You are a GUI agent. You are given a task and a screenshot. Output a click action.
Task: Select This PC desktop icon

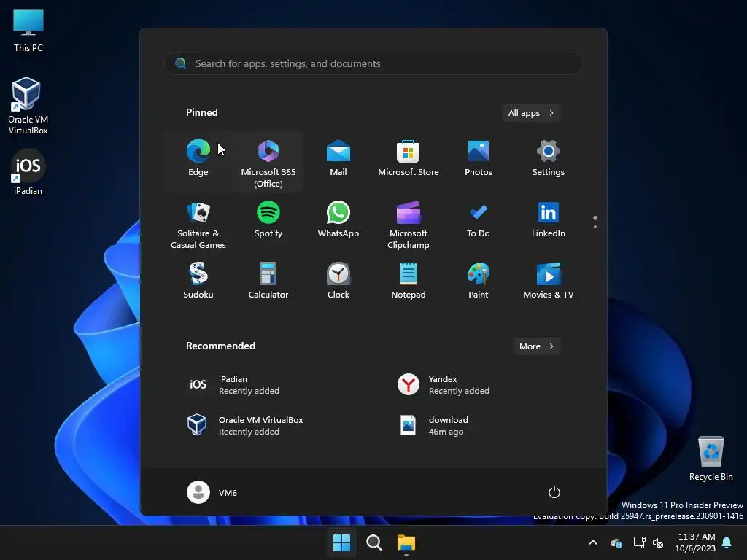(28, 31)
